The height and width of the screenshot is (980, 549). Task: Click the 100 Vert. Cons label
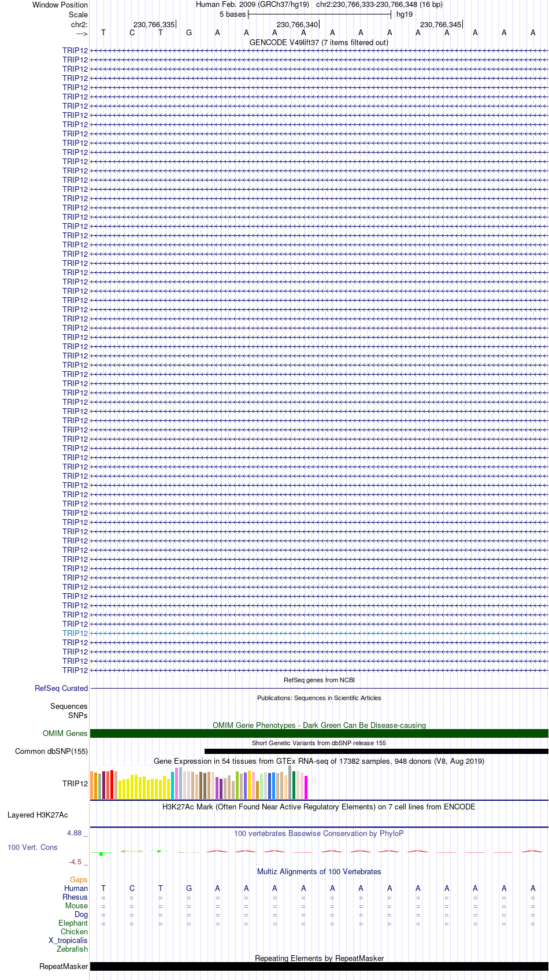[x=32, y=847]
